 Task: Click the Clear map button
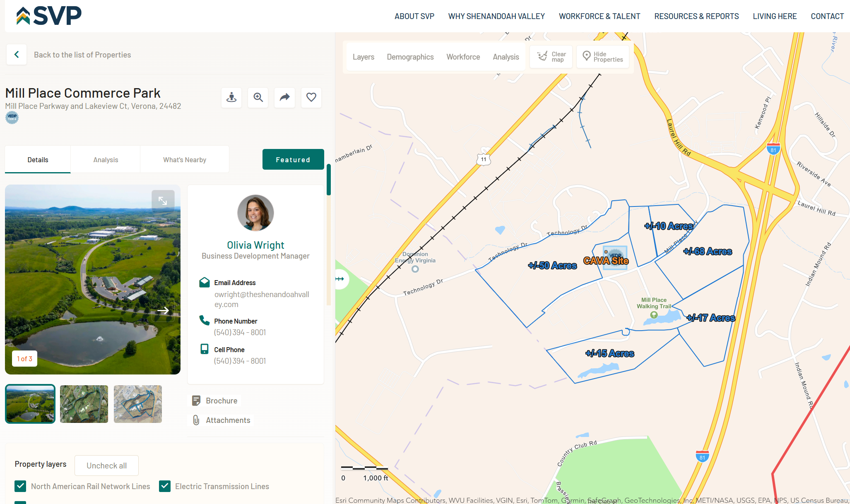[551, 57]
